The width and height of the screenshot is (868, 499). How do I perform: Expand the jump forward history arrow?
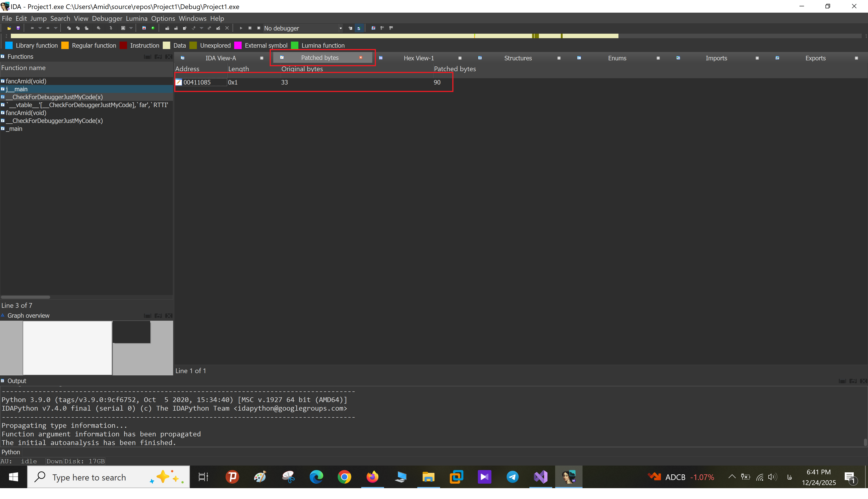56,28
